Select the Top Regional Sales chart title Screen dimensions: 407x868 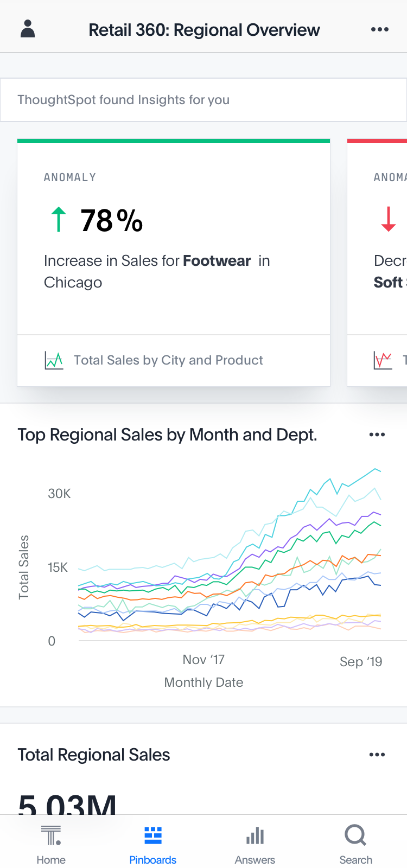[167, 435]
